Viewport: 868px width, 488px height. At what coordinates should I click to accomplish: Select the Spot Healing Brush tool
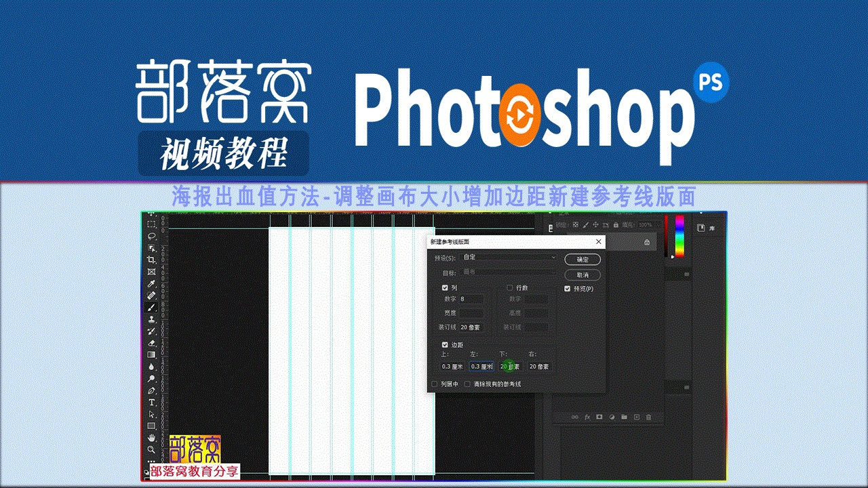151,296
